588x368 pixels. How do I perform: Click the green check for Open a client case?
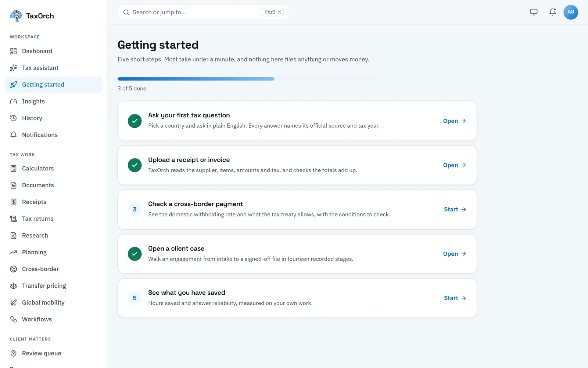point(135,254)
